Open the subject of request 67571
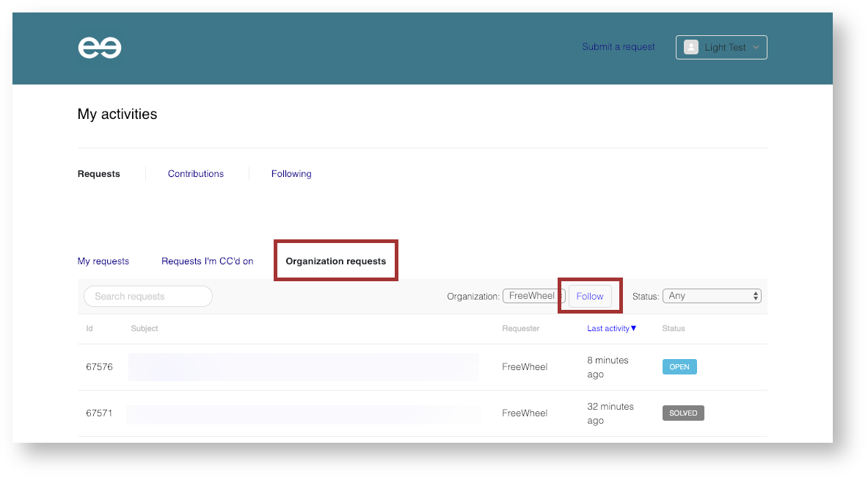Screen dimensions: 868x478 tap(304, 413)
